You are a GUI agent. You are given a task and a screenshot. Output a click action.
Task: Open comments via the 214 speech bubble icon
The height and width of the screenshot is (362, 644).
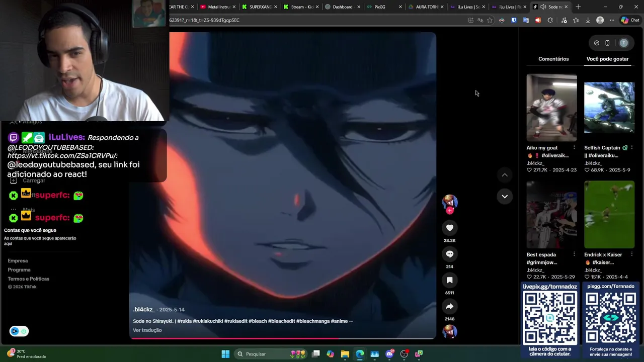point(450,254)
